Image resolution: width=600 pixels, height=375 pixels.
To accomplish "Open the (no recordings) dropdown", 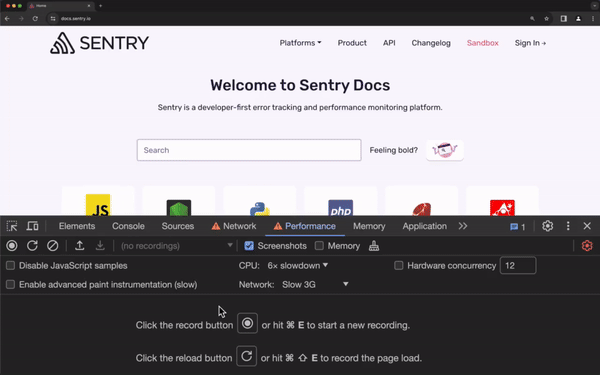I will pyautogui.click(x=176, y=246).
